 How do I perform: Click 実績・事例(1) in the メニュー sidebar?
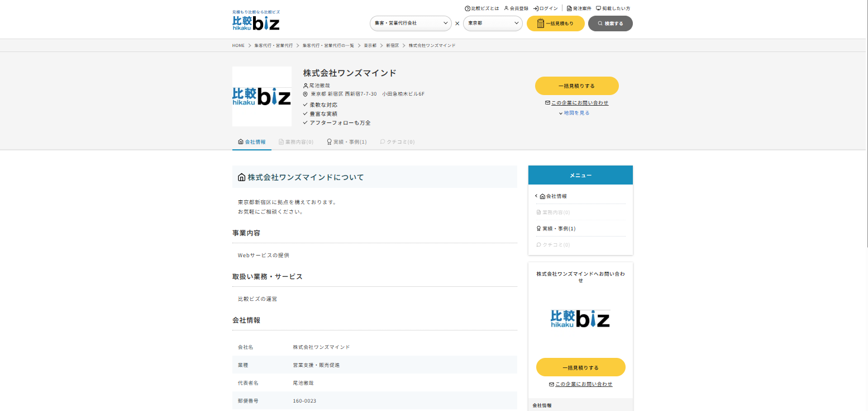580,229
